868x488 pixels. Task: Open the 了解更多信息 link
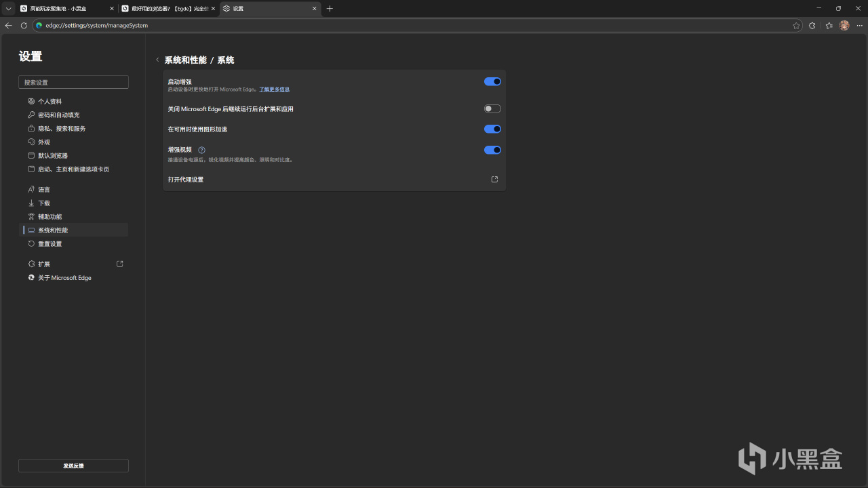(x=274, y=89)
